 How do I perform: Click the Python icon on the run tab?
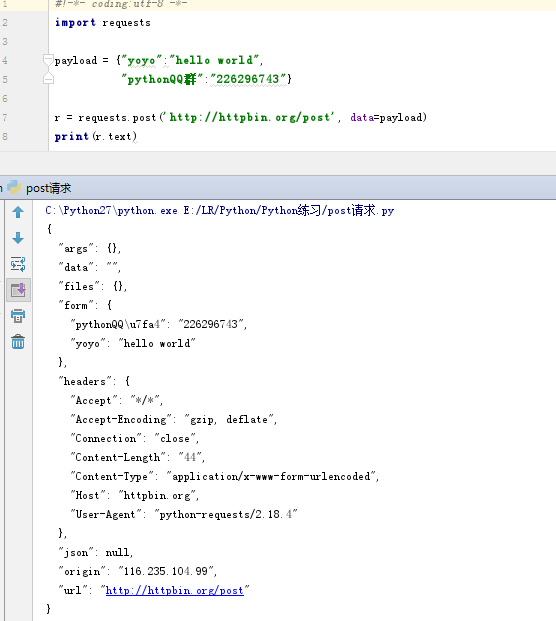tap(14, 187)
